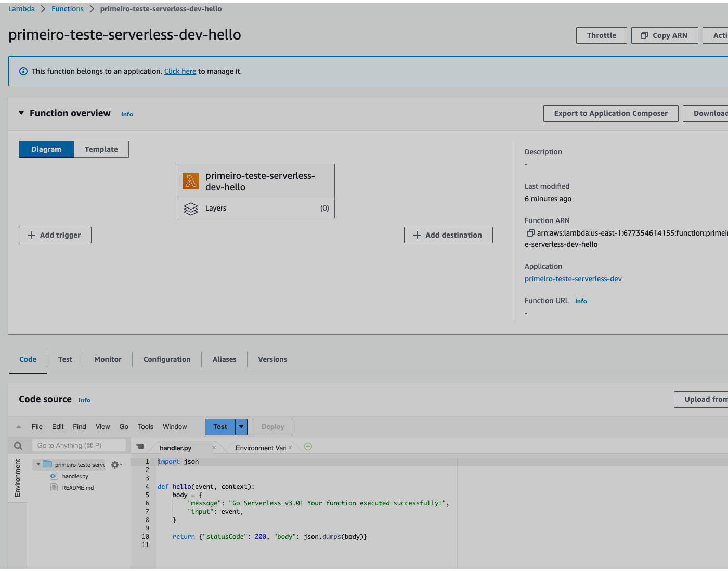The image size is (728, 572).
Task: Click the Throttle button
Action: tap(601, 35)
